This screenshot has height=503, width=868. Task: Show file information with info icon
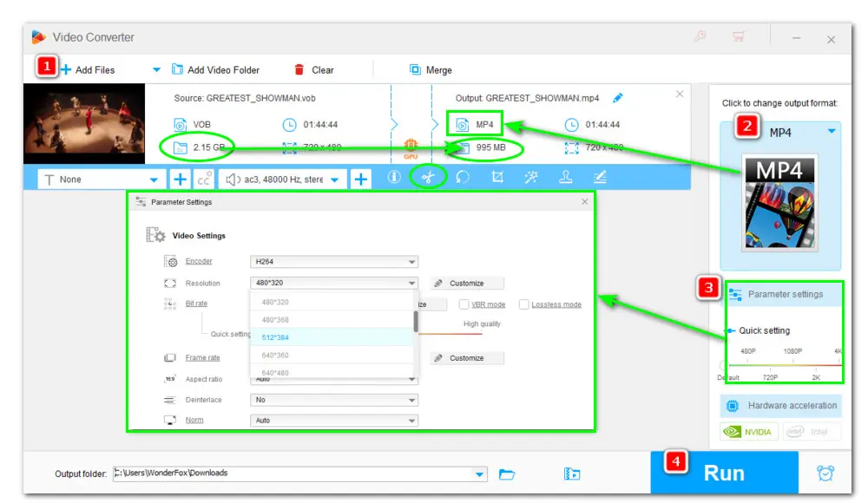(393, 178)
